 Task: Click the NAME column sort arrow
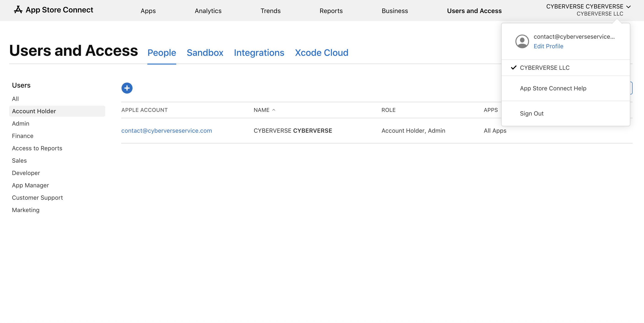point(274,110)
